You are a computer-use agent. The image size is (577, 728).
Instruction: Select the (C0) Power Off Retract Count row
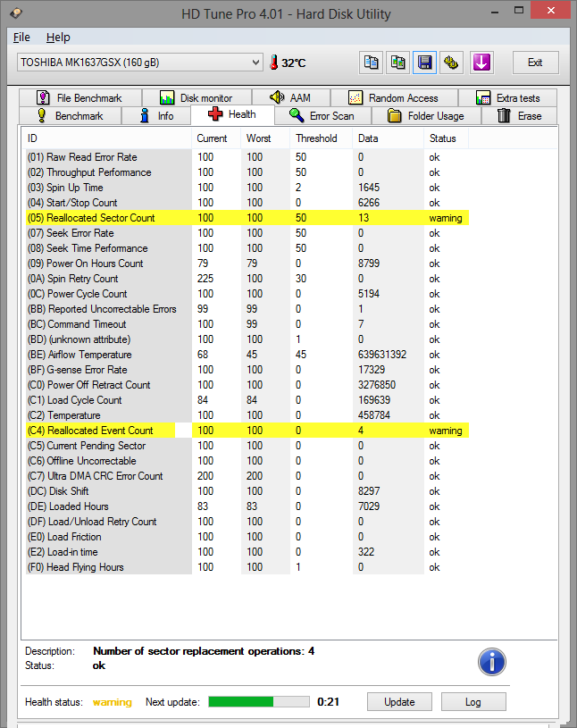[247, 385]
